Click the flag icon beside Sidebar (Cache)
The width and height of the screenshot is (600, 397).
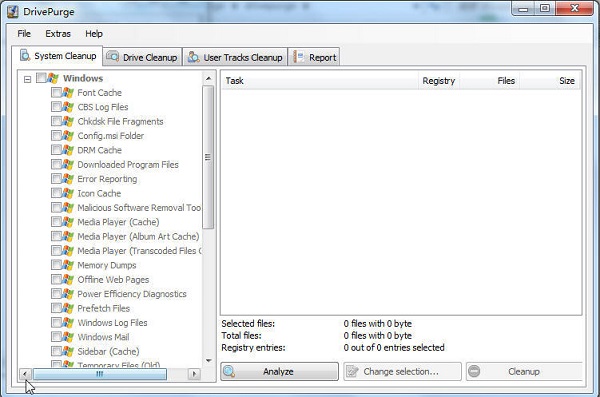tap(68, 351)
